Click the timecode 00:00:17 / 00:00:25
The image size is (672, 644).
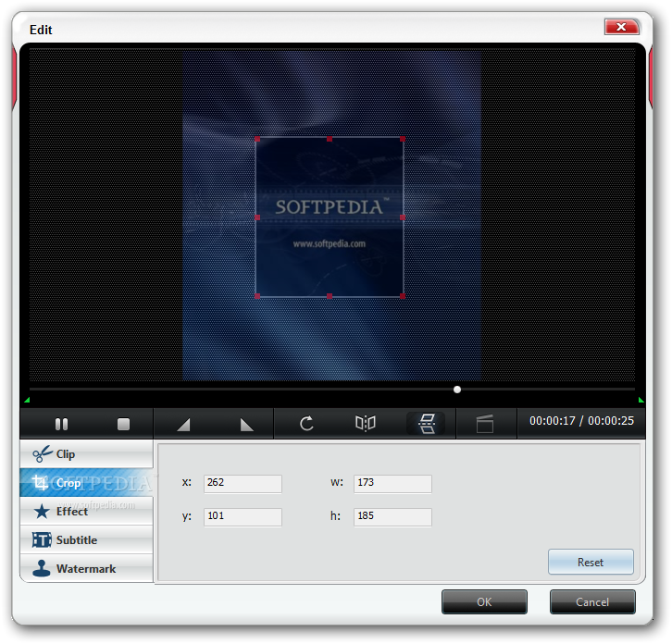(581, 421)
